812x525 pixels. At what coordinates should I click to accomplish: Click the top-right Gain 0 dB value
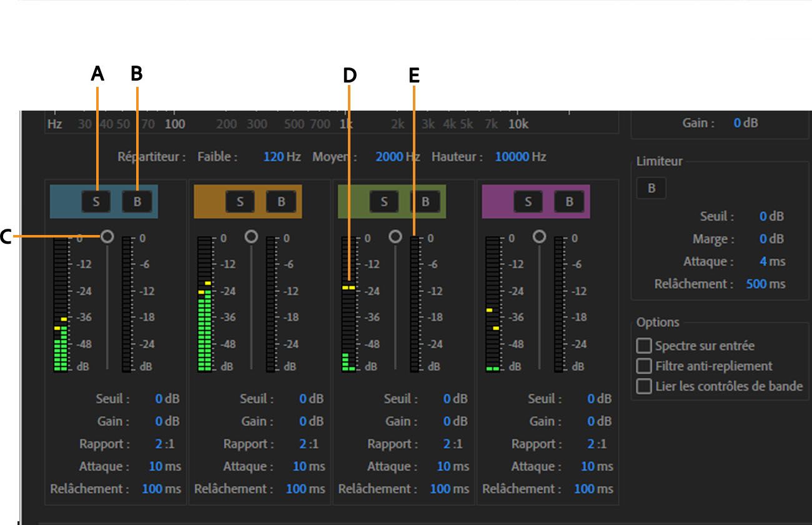[x=746, y=122]
